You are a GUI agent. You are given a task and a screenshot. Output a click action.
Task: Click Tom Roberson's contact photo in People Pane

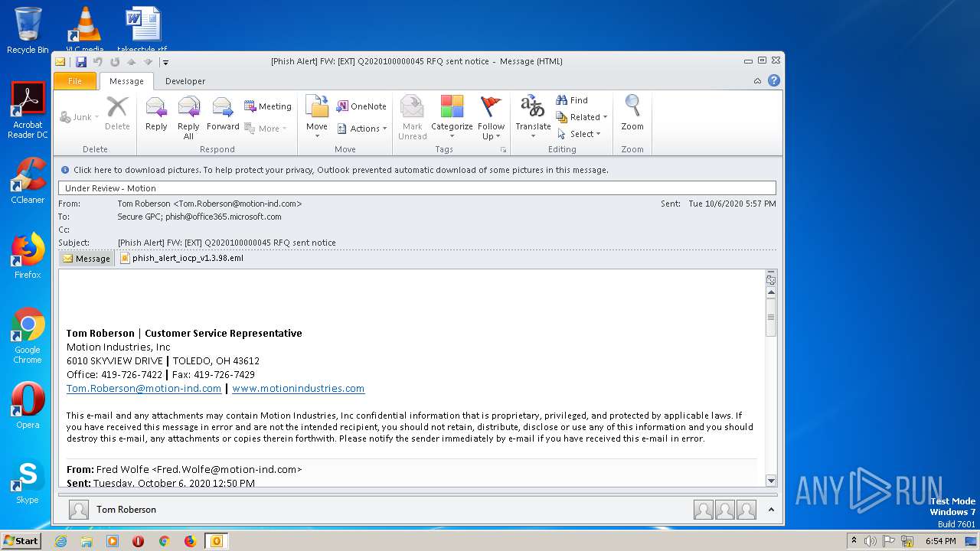pyautogui.click(x=79, y=510)
